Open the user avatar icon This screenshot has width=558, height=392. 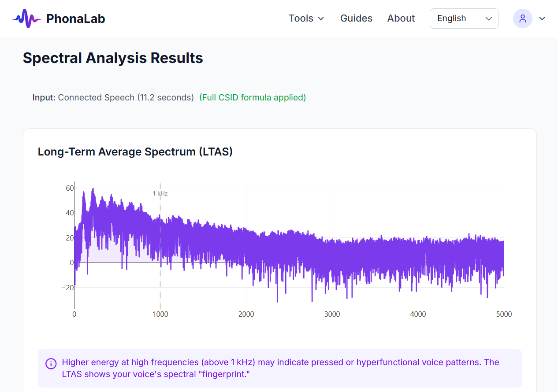coord(523,18)
